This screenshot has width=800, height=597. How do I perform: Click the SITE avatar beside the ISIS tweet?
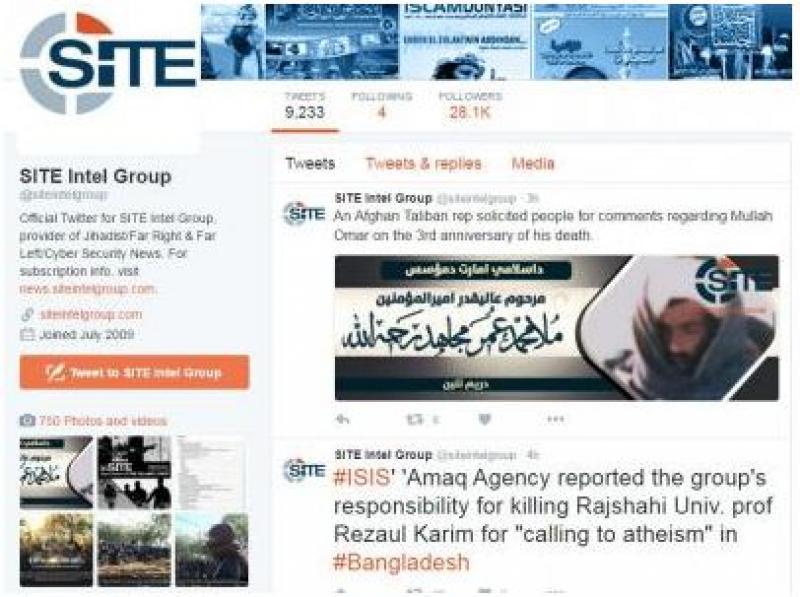(x=304, y=470)
